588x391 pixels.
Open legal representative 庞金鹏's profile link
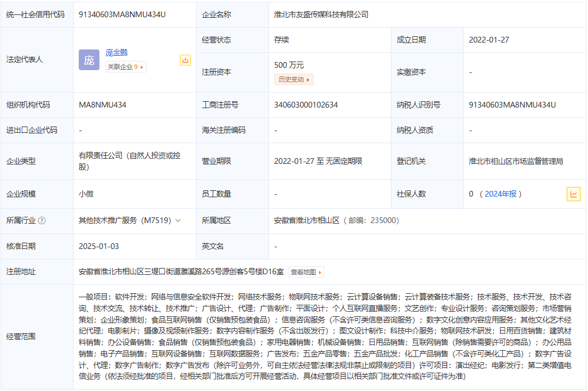(117, 52)
